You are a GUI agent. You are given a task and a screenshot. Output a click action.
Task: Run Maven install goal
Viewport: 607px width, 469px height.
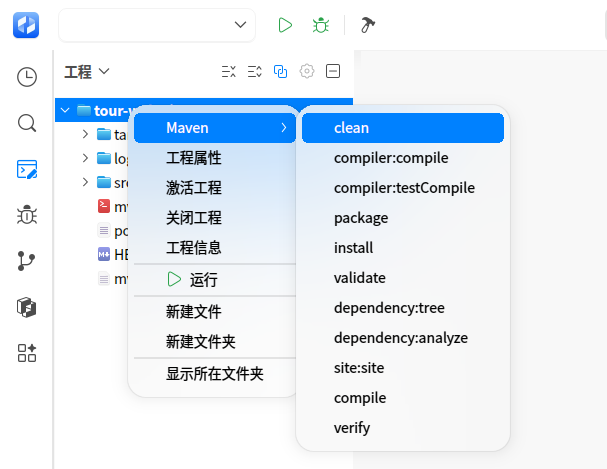coord(403,248)
